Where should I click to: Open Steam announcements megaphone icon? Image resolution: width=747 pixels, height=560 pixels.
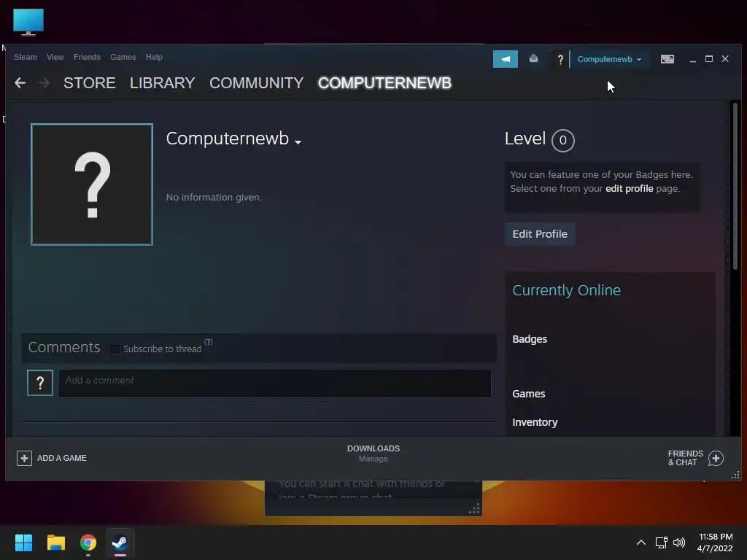(x=506, y=59)
